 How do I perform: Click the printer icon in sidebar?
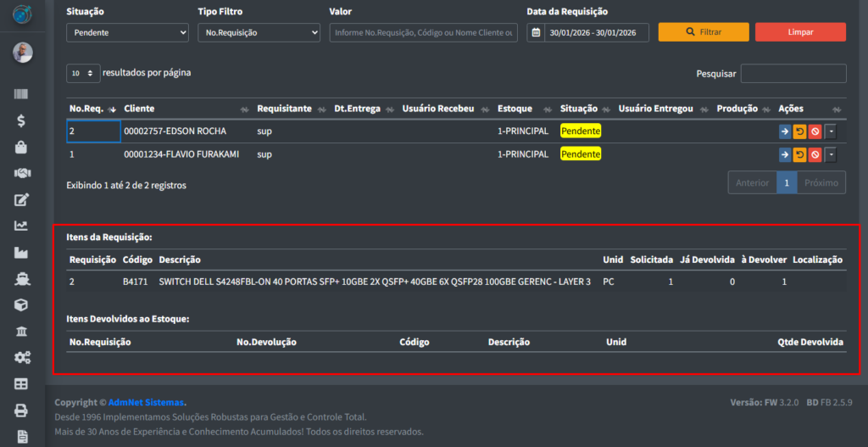coord(22,410)
